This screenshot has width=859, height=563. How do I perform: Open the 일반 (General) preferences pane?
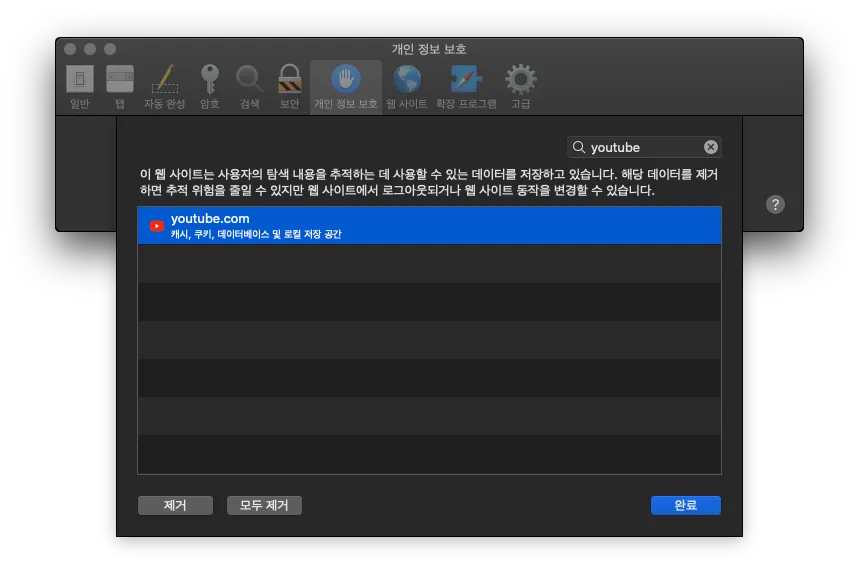pyautogui.click(x=79, y=80)
